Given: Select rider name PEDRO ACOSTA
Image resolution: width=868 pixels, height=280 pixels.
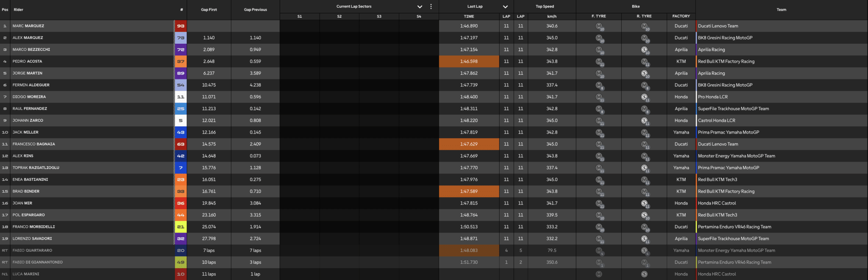Looking at the screenshot, I should pos(27,62).
